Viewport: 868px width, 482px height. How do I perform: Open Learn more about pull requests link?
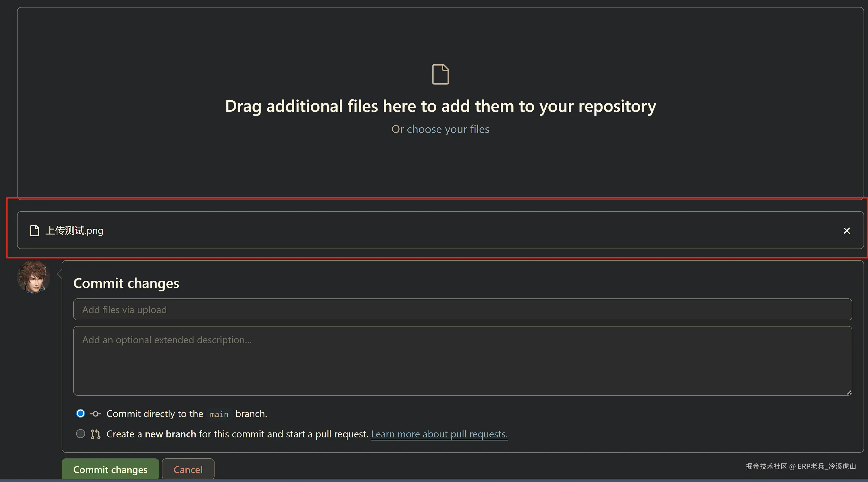[x=439, y=434]
